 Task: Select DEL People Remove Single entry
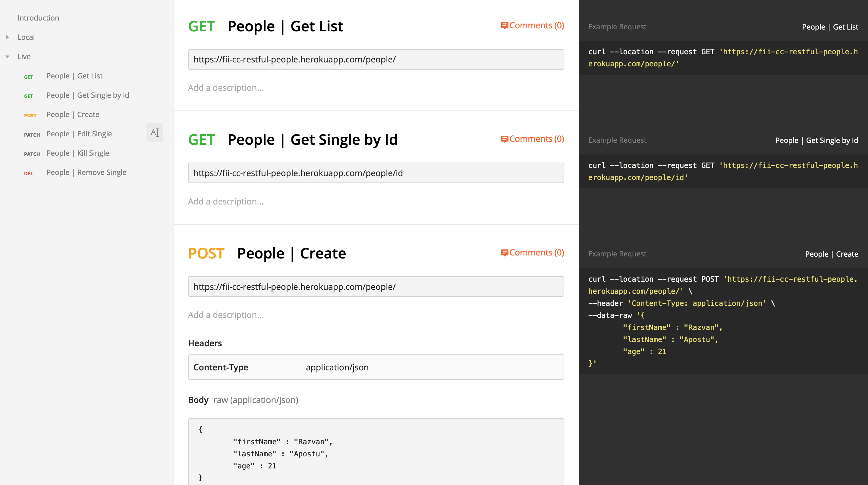pos(86,172)
